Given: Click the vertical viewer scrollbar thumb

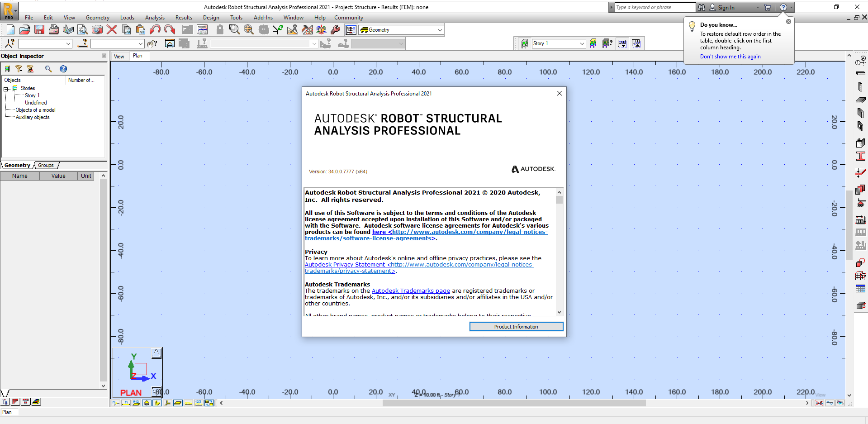Looking at the screenshot, I should click(849, 224).
